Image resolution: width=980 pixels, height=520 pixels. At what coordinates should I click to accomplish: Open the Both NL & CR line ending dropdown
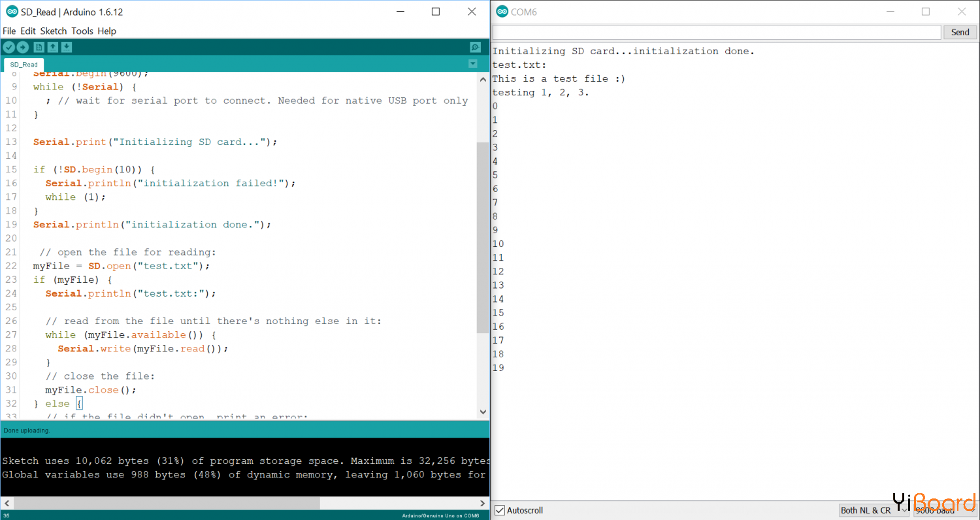pyautogui.click(x=874, y=510)
